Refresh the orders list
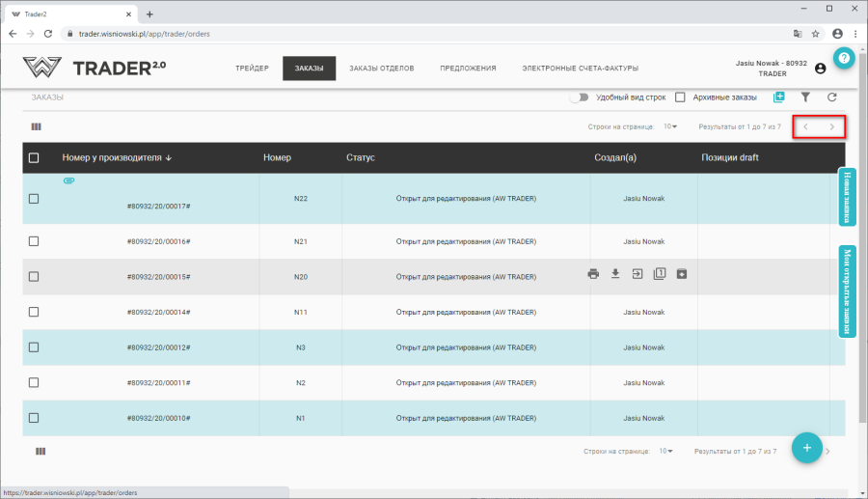The width and height of the screenshot is (868, 499). 831,97
